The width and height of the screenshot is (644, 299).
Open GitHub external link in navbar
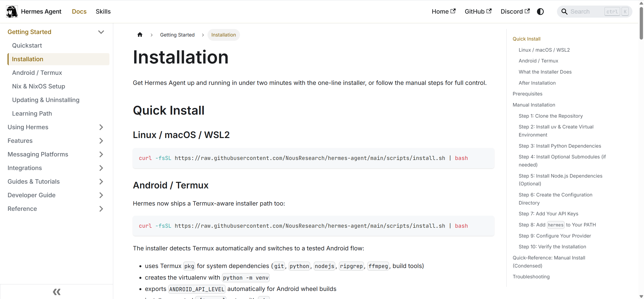(x=478, y=12)
